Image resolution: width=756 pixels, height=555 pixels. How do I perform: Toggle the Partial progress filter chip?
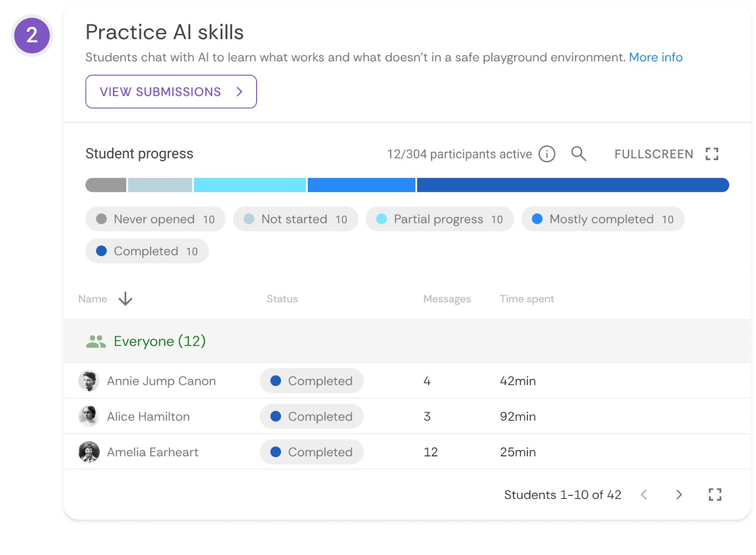pyautogui.click(x=439, y=219)
